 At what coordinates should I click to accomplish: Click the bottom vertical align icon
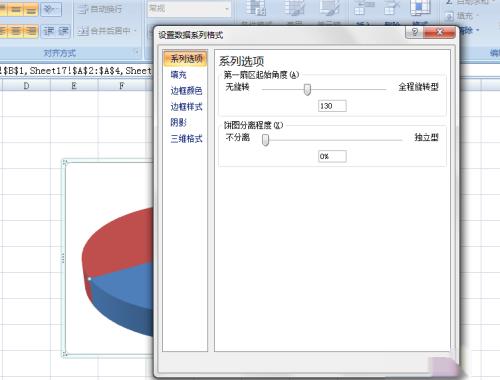31,9
